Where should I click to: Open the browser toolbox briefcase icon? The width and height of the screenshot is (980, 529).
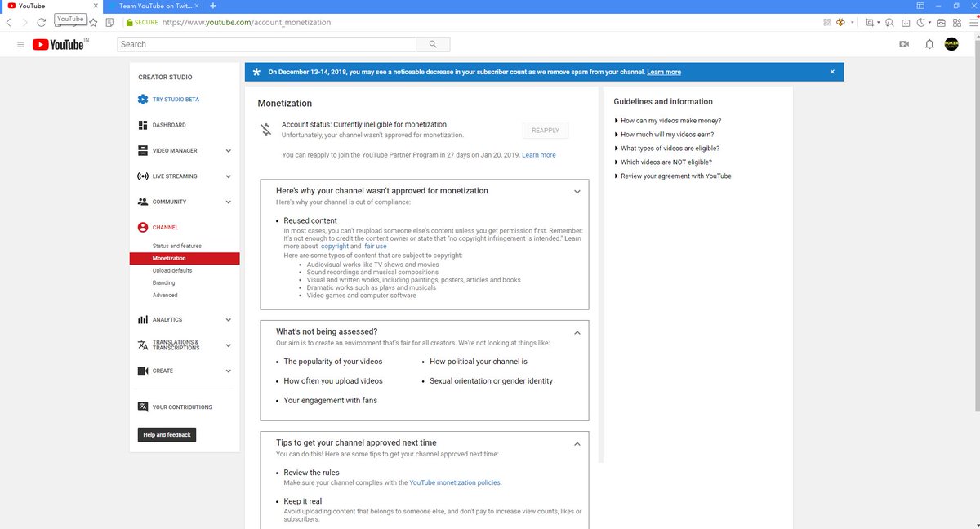pyautogui.click(x=941, y=23)
